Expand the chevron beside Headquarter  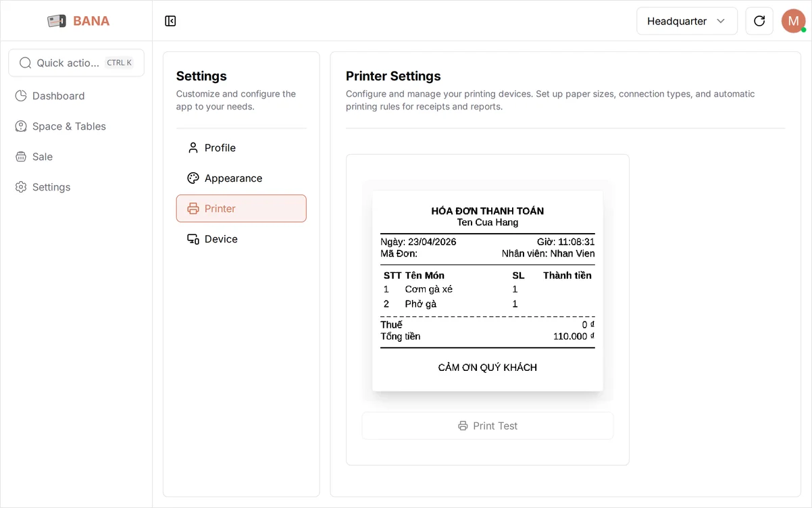[721, 21]
